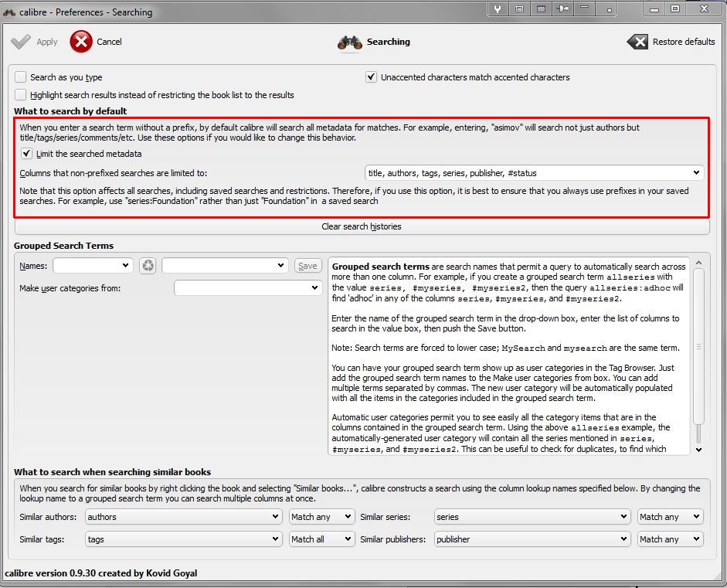This screenshot has width=727, height=588.
Task: Enable Highlight search results option
Action: coord(20,94)
